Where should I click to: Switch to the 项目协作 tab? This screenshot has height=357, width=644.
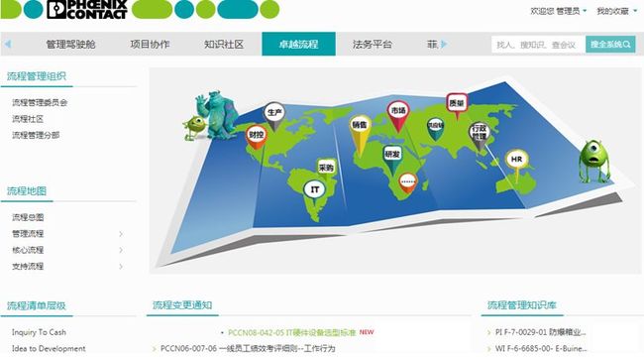coord(150,44)
